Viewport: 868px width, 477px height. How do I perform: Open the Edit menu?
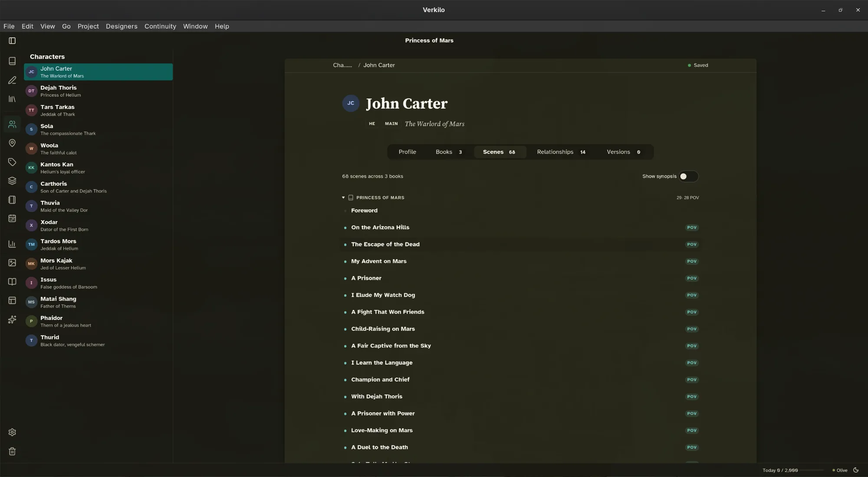[27, 26]
